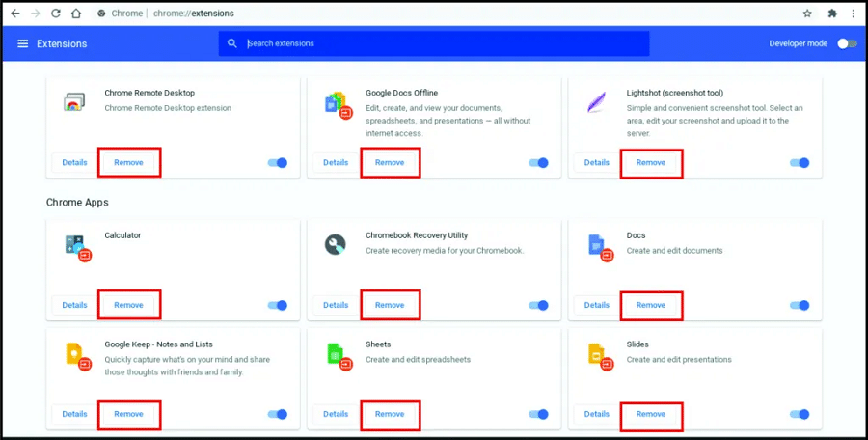Open the browser home page icon
Viewport: 868px width, 440px height.
[76, 14]
